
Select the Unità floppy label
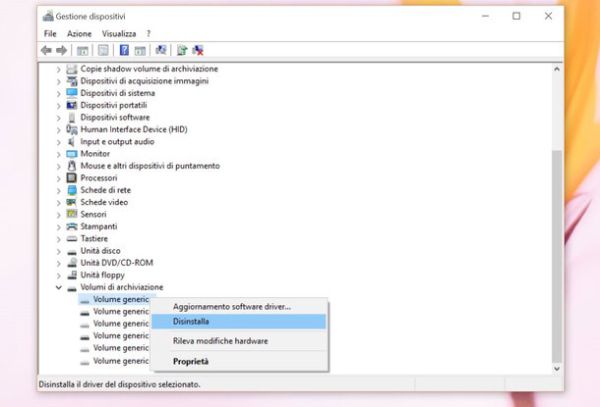pyautogui.click(x=103, y=275)
